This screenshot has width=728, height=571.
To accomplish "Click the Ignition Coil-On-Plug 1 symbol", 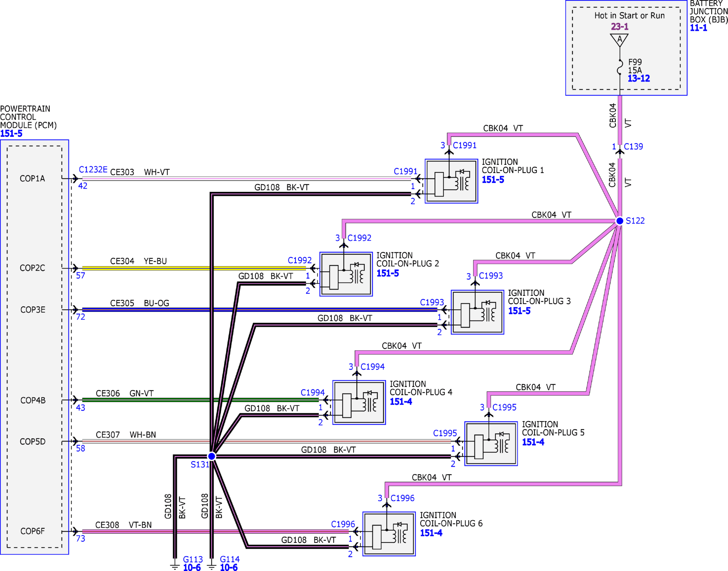I will 451,181.
